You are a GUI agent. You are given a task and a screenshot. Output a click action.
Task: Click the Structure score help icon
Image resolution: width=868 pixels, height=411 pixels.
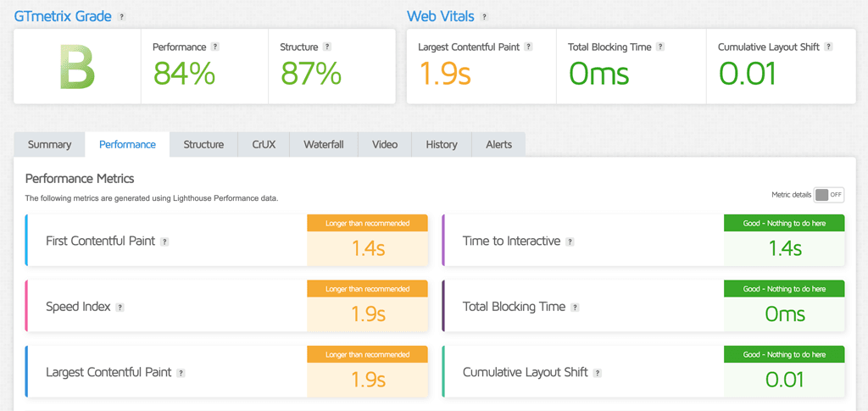click(327, 47)
